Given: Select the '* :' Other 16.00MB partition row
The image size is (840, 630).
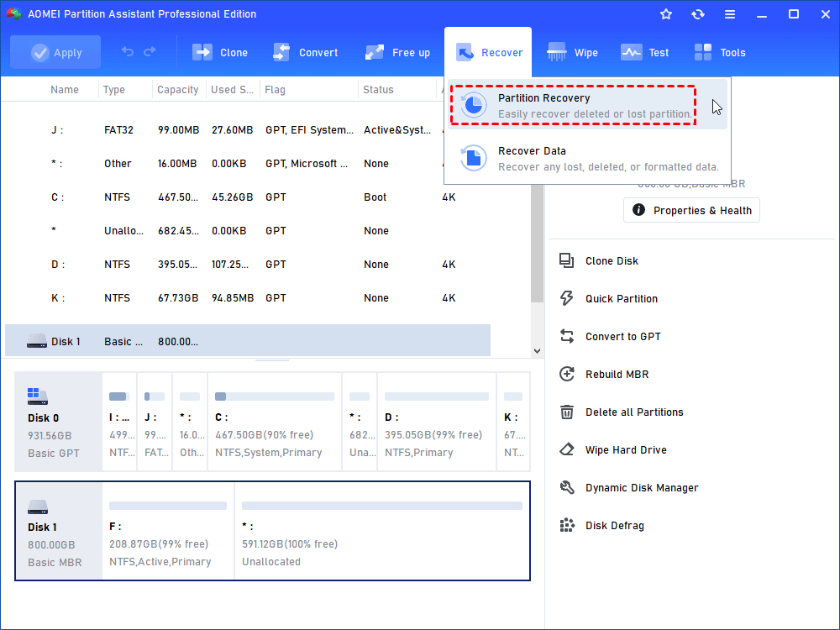Looking at the screenshot, I should 248,164.
